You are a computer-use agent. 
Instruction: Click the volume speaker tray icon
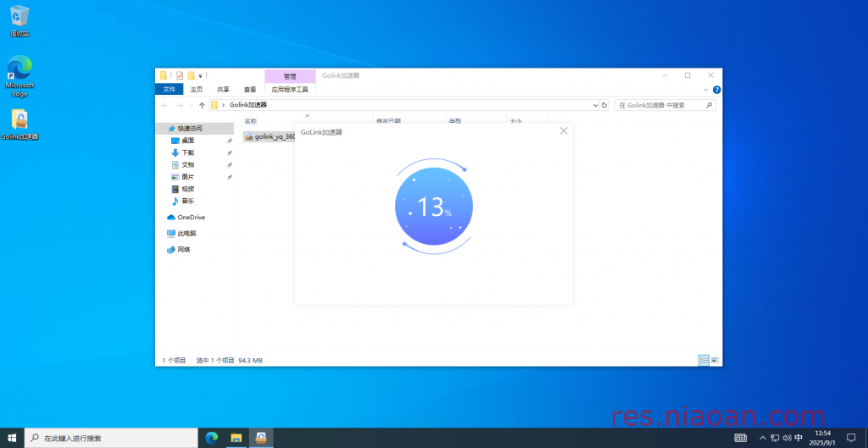787,438
